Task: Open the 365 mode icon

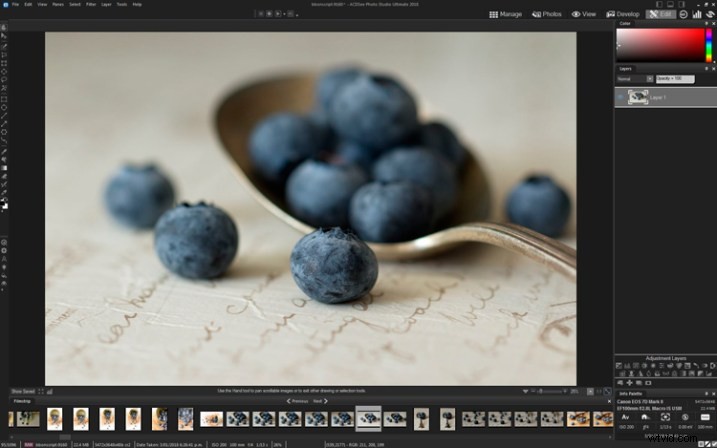Action: [x=683, y=14]
